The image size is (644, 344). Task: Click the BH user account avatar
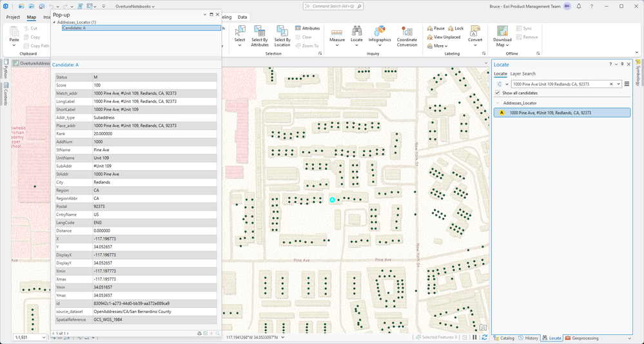[x=567, y=6]
